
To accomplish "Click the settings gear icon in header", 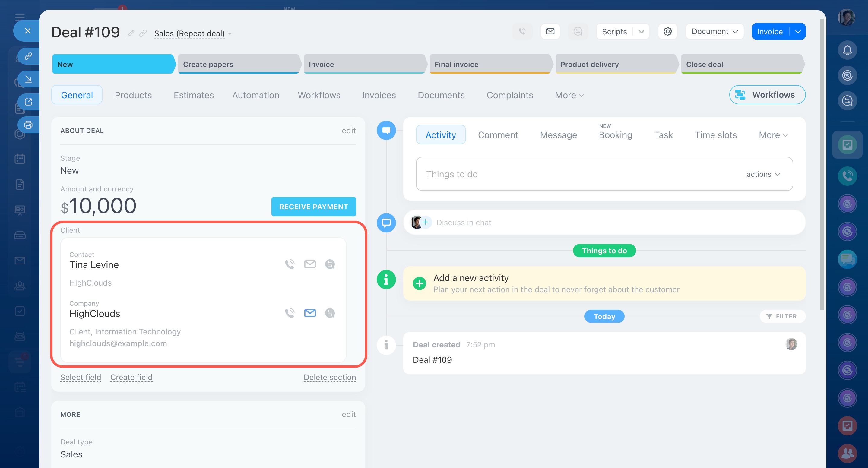I will tap(667, 31).
